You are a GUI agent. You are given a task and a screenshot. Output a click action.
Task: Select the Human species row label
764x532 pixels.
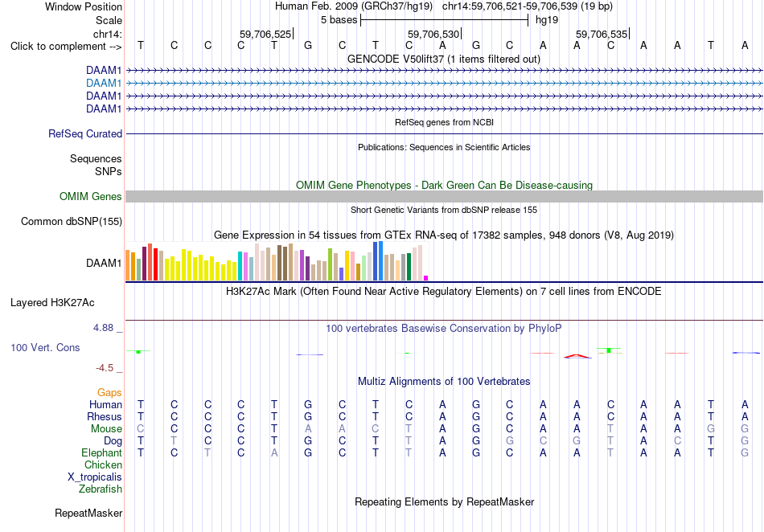[x=105, y=404]
